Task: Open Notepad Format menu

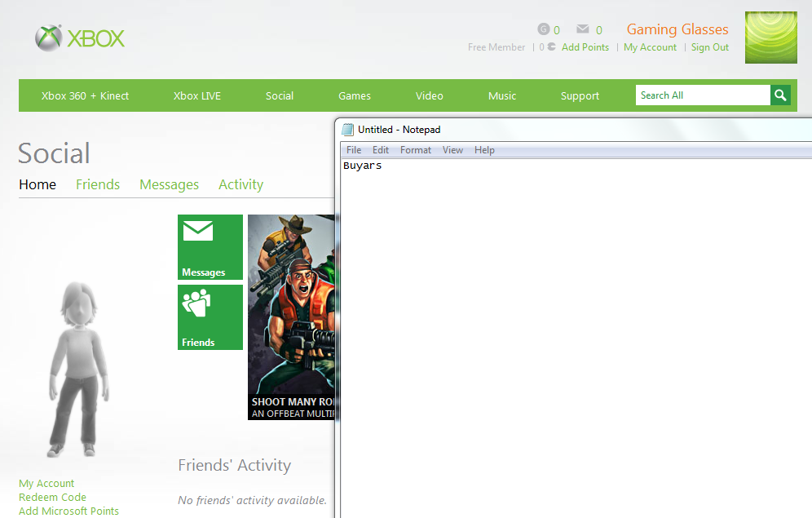Action: point(415,150)
